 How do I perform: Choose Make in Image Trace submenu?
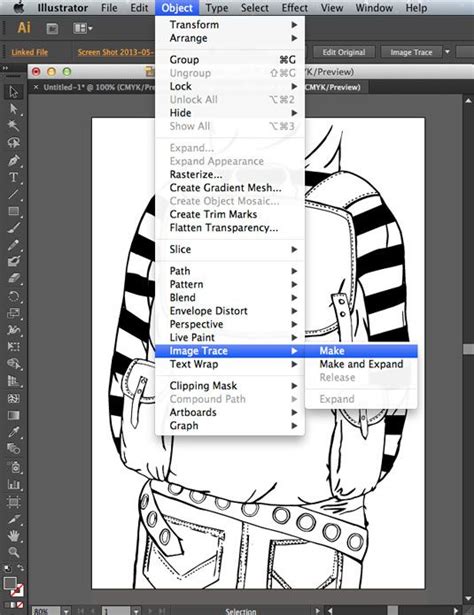click(361, 351)
